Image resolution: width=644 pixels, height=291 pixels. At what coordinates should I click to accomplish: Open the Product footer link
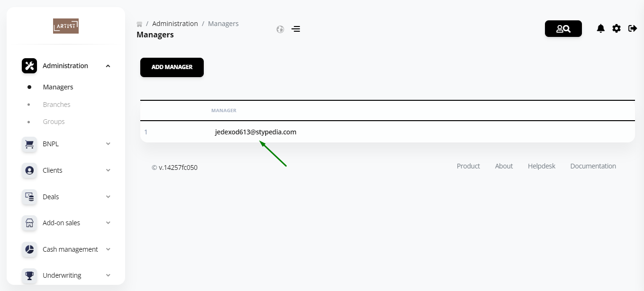tap(468, 166)
